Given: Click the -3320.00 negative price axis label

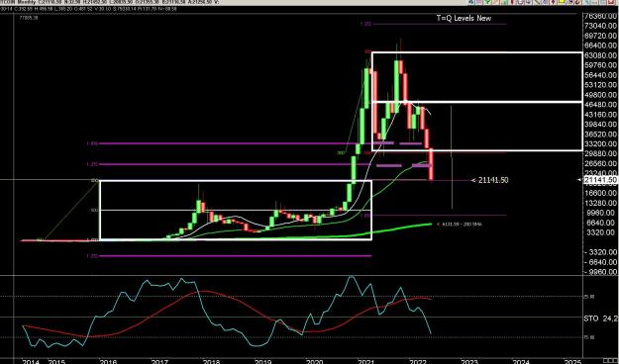Looking at the screenshot, I should [x=600, y=252].
